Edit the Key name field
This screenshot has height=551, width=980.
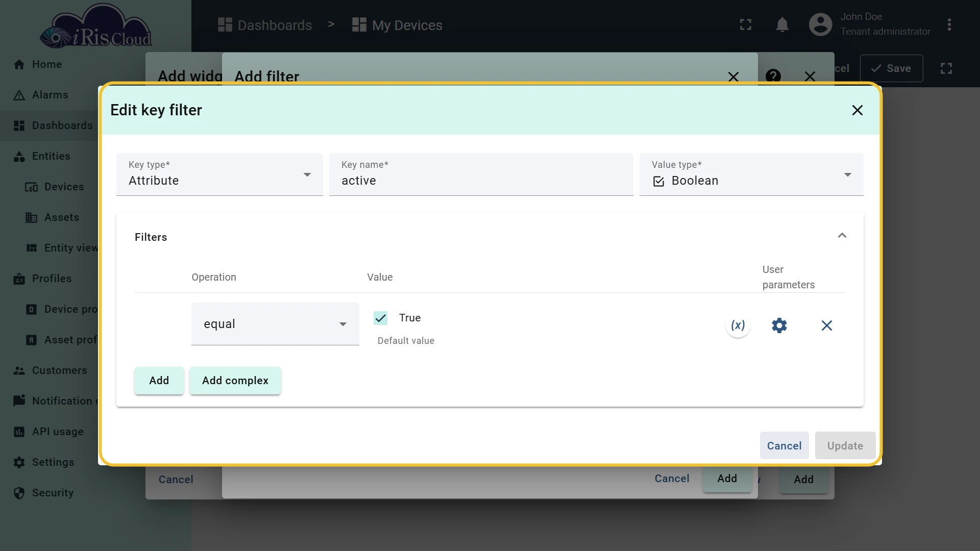481,174
